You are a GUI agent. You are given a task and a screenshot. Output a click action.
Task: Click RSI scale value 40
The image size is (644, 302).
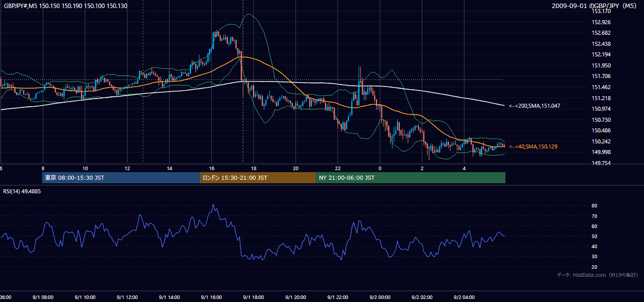click(595, 246)
